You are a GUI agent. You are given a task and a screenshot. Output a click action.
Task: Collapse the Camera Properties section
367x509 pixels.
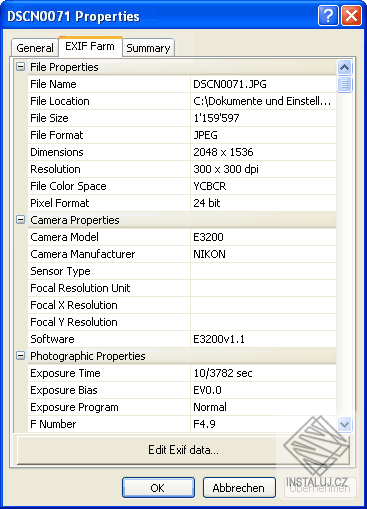coord(20,220)
